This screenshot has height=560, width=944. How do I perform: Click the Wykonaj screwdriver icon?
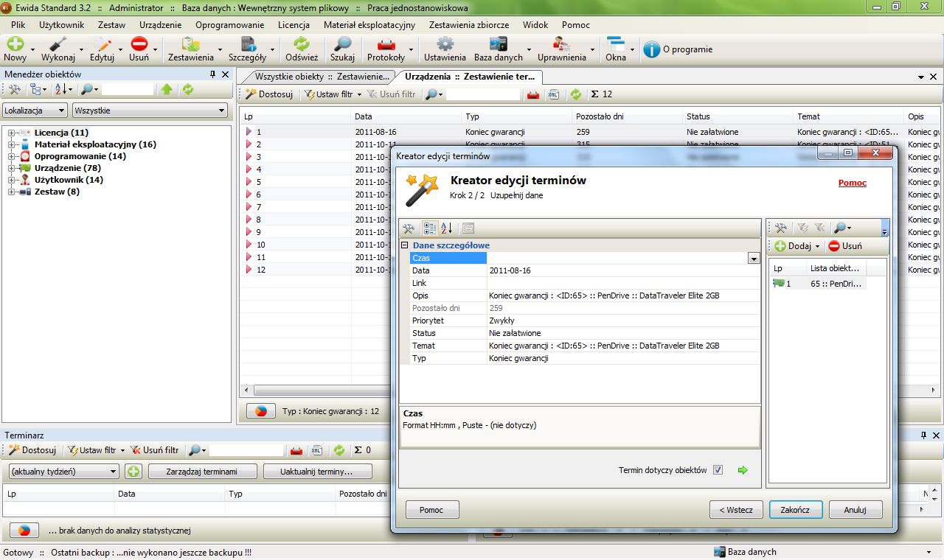[58, 44]
